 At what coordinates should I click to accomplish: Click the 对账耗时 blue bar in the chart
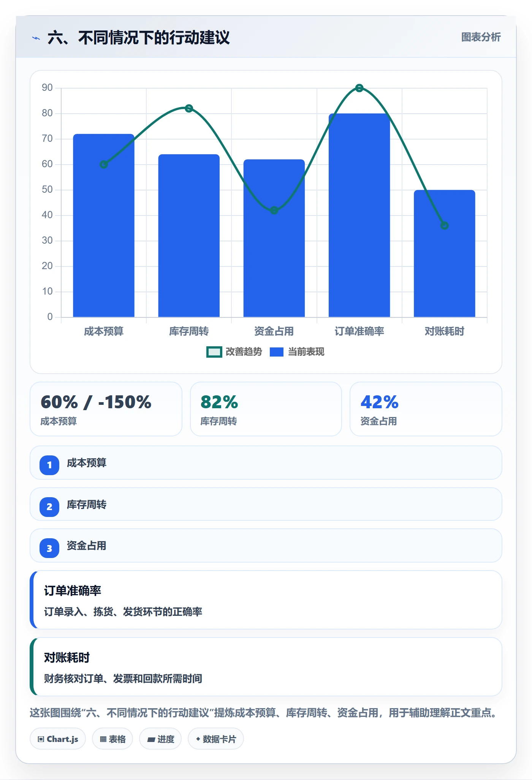pyautogui.click(x=445, y=254)
